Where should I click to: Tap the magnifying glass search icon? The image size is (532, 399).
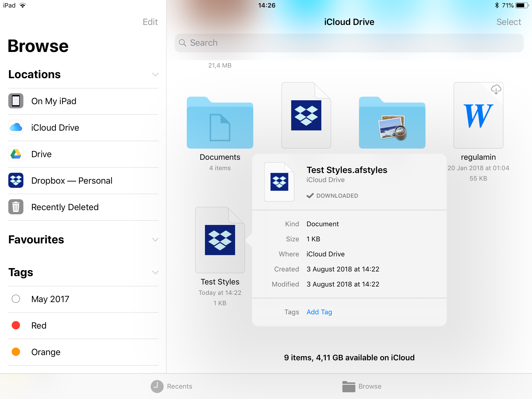pos(183,43)
